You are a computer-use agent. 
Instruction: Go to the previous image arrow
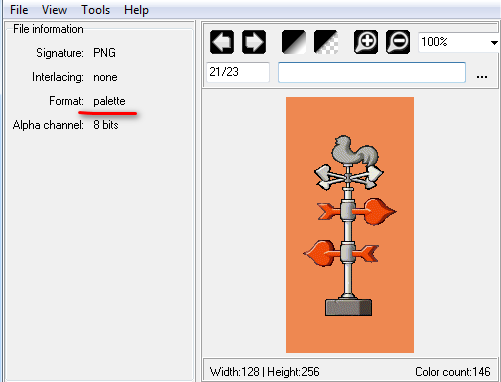pyautogui.click(x=222, y=42)
